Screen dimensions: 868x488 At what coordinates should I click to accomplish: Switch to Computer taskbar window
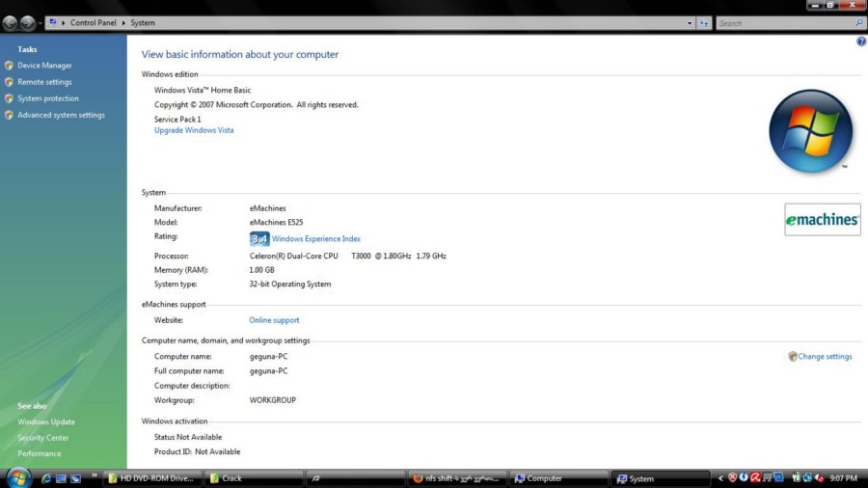click(557, 478)
